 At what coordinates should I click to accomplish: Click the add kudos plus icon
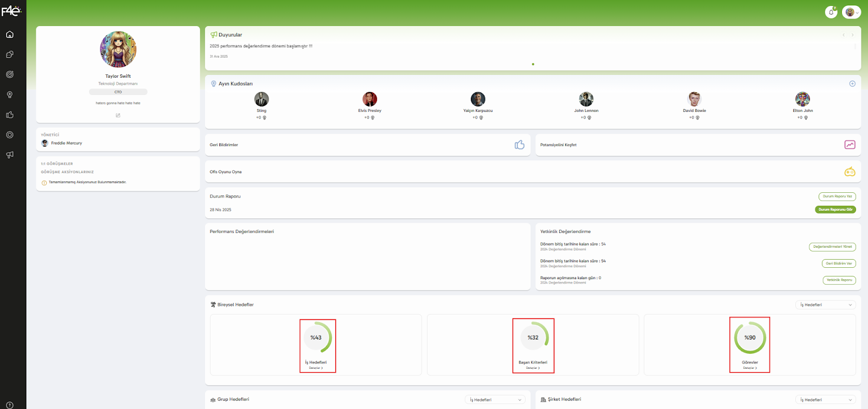coord(852,84)
